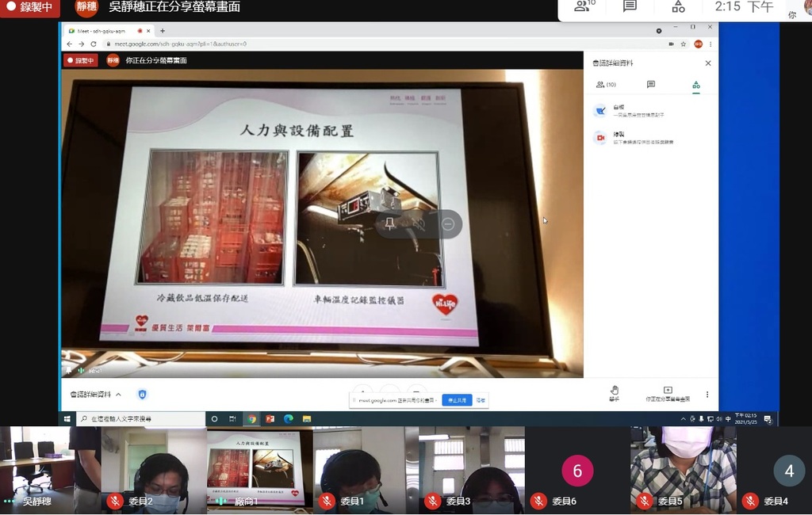Open the Windows notification center icon
The width and height of the screenshot is (812, 515).
point(768,418)
